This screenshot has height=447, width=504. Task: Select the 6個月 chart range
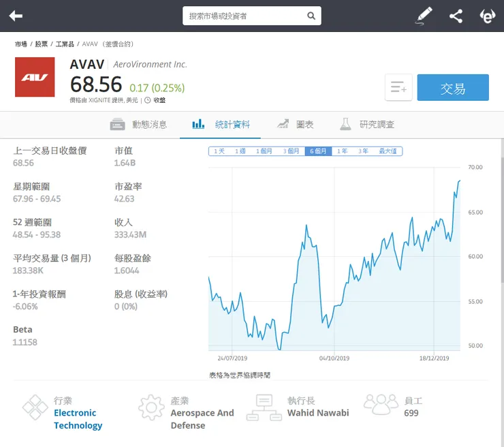pos(318,151)
